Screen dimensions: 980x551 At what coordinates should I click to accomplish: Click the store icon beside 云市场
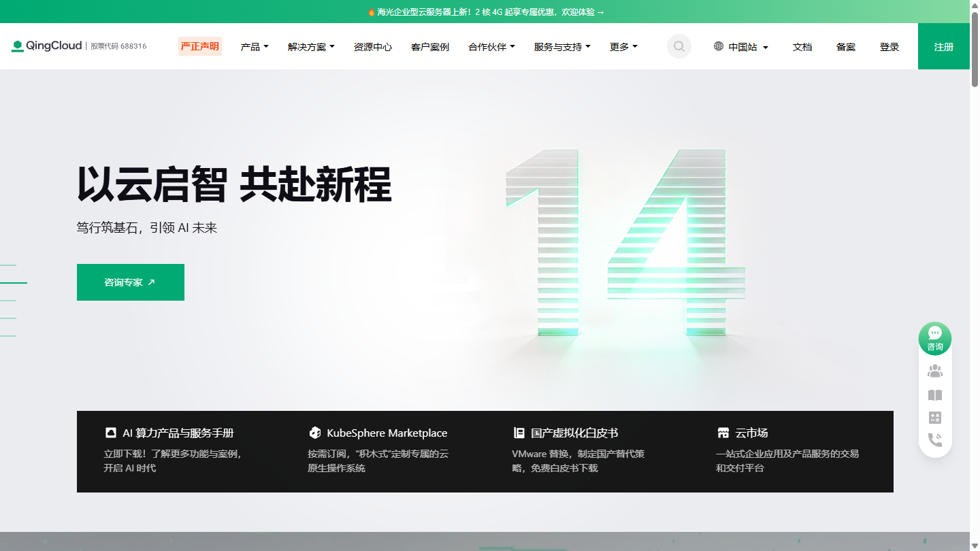[723, 433]
